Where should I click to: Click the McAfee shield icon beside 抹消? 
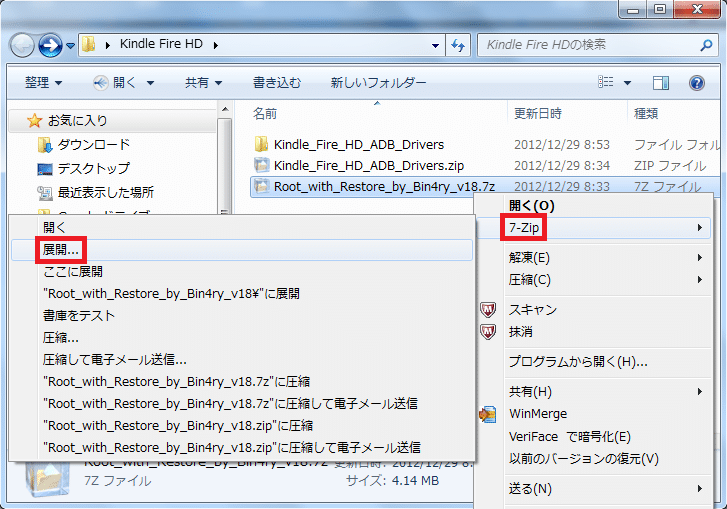(x=488, y=331)
